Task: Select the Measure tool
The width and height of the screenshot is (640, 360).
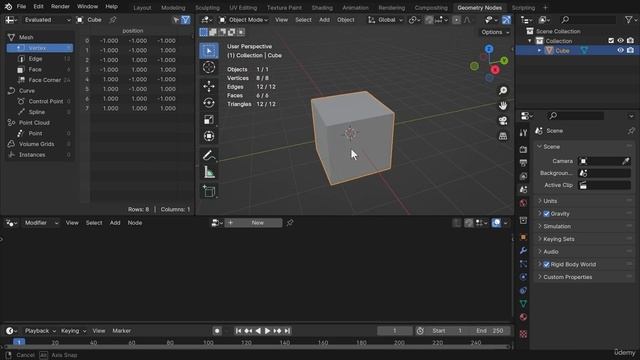Action: click(209, 172)
